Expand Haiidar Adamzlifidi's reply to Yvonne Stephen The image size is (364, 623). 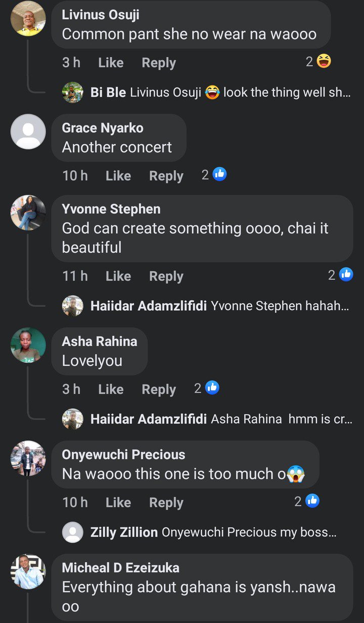(x=280, y=306)
